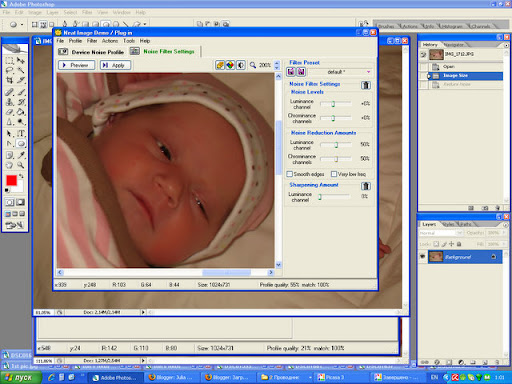The height and width of the screenshot is (384, 512).
Task: Reset Sharpening Amount with trash icon
Action: pos(366,186)
